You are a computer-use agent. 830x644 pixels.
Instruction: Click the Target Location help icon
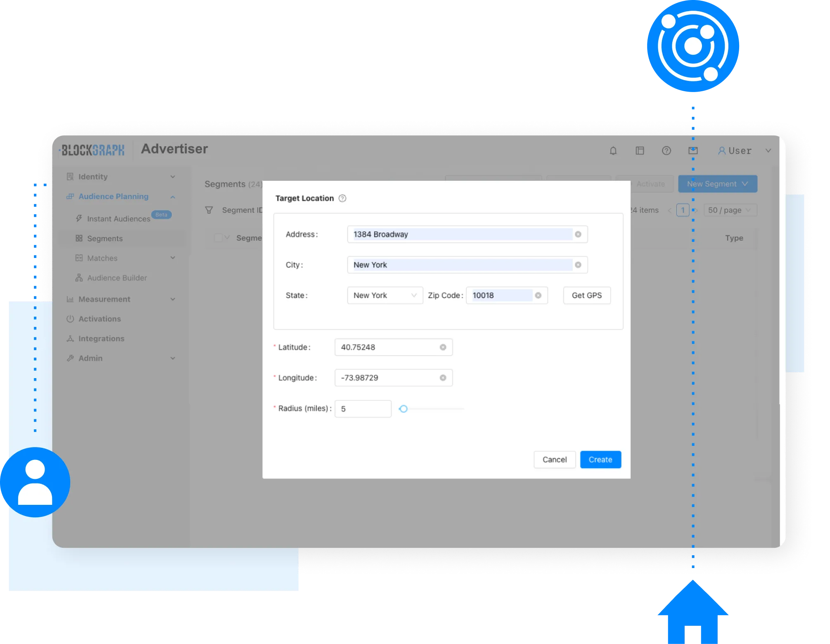pyautogui.click(x=342, y=198)
